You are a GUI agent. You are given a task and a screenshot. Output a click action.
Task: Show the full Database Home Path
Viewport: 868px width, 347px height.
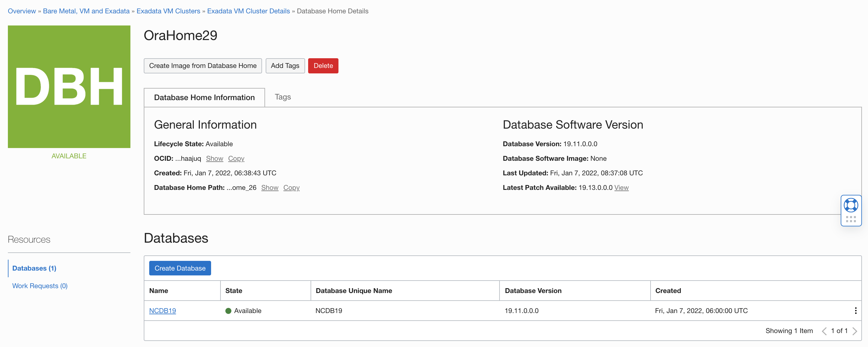270,188
